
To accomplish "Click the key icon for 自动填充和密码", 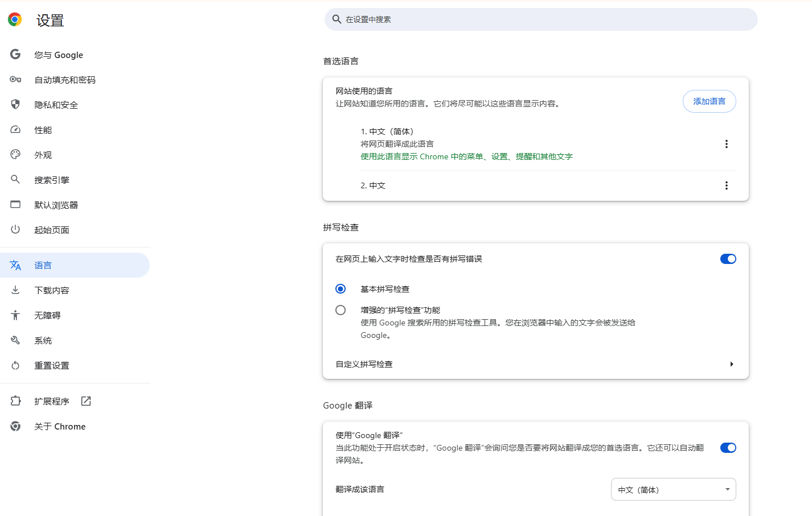I will click(15, 80).
